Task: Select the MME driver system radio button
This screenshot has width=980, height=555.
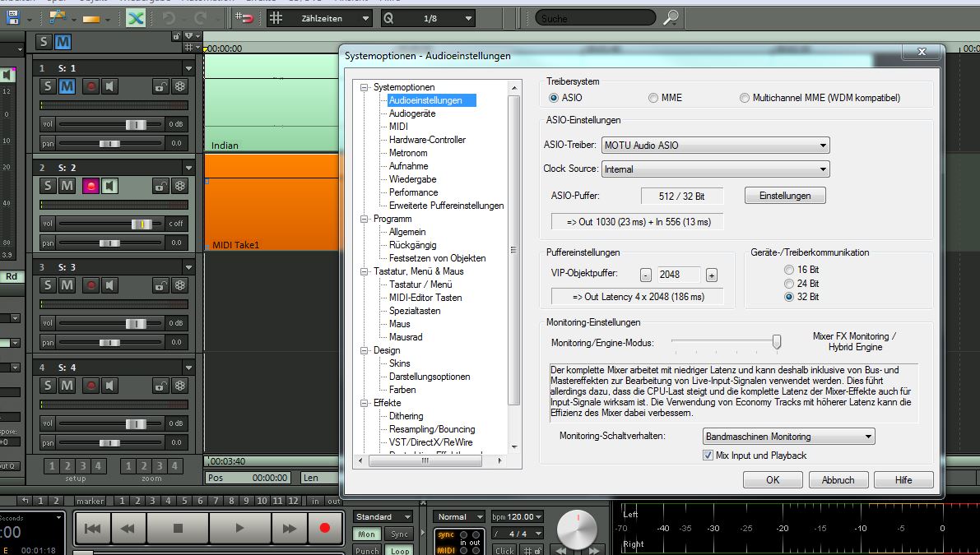Action: tap(653, 98)
